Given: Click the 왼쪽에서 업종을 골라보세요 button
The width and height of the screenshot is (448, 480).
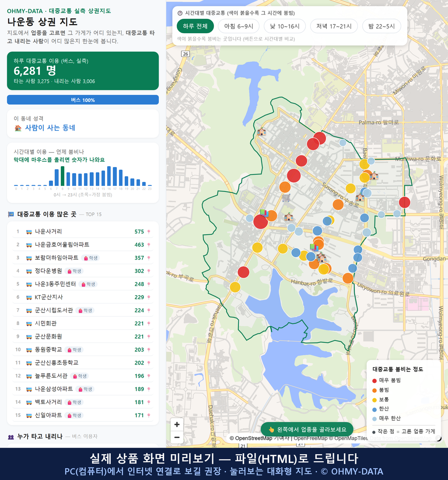Looking at the screenshot, I should point(307,429).
